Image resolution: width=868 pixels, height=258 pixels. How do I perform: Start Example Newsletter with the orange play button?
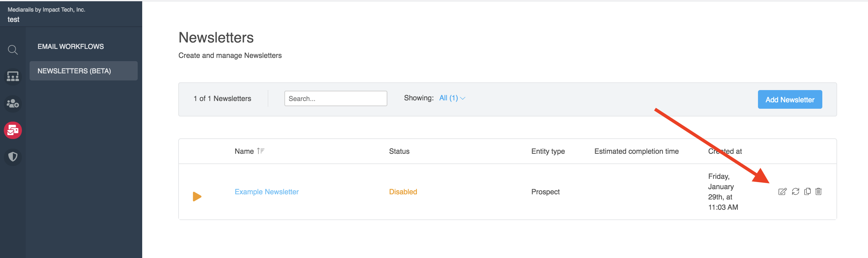197,196
